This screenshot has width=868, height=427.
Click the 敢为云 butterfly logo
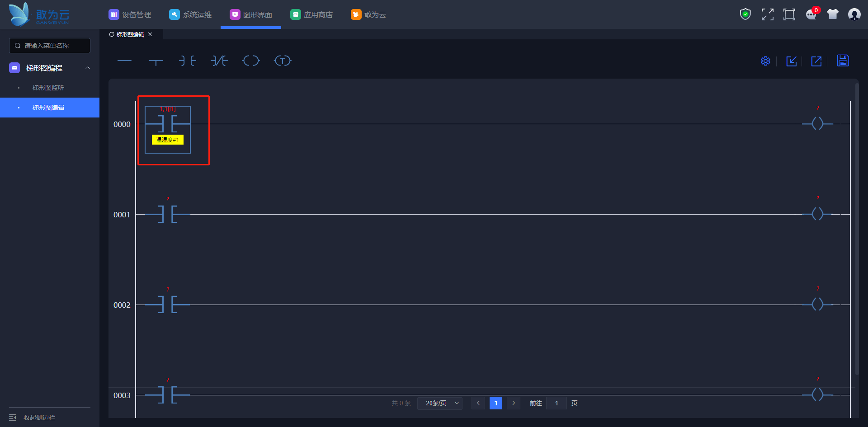[39, 14]
